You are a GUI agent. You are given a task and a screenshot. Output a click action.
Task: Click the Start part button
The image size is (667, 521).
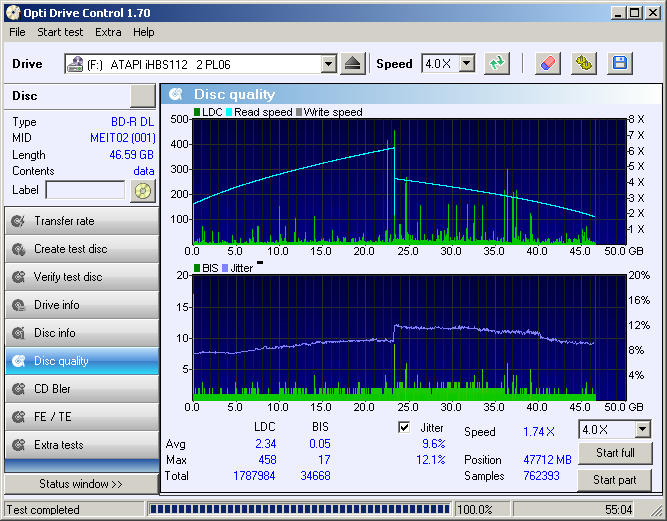(615, 480)
